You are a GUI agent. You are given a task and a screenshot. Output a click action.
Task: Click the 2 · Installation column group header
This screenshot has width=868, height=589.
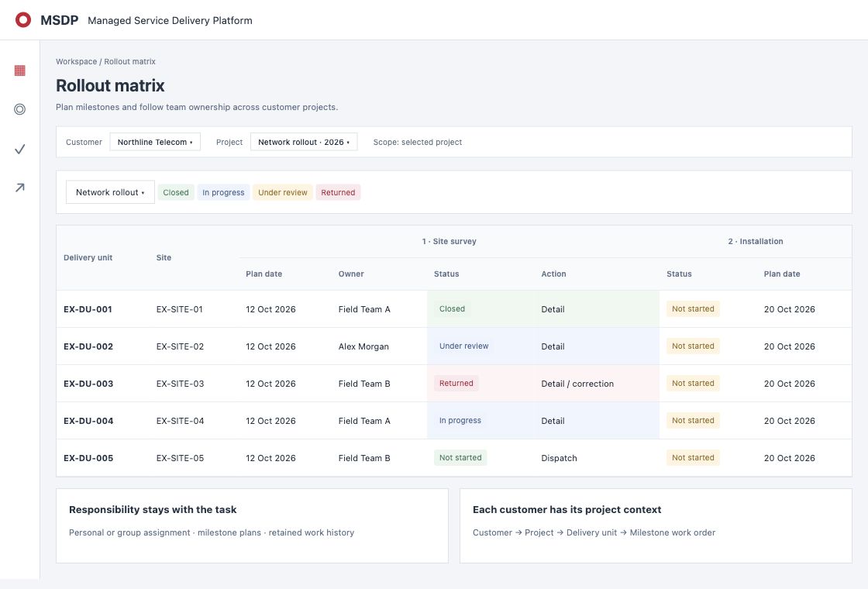click(756, 241)
